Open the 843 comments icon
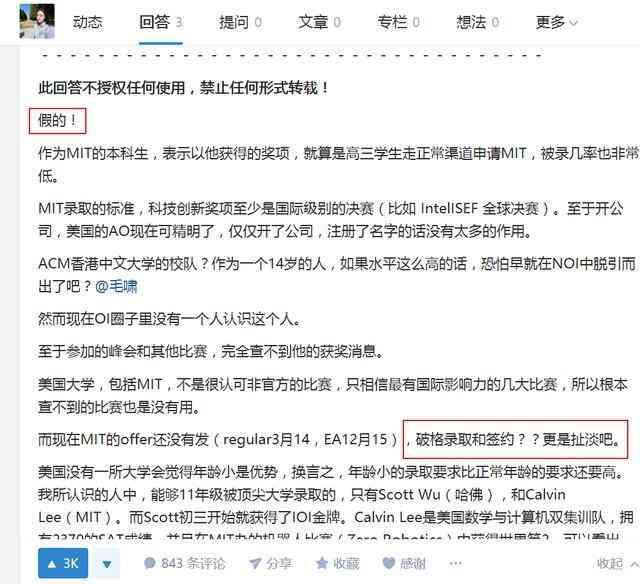640x584 pixels. pyautogui.click(x=150, y=564)
